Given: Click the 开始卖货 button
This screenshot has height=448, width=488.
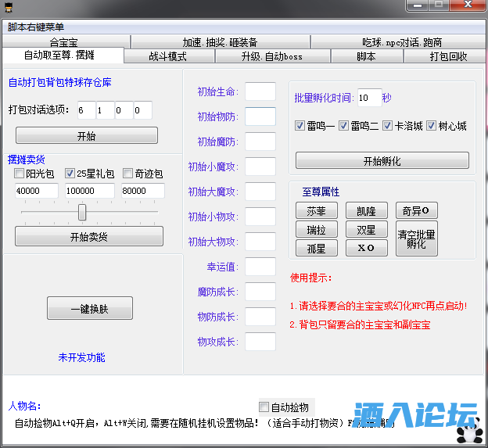Looking at the screenshot, I should click(89, 237).
